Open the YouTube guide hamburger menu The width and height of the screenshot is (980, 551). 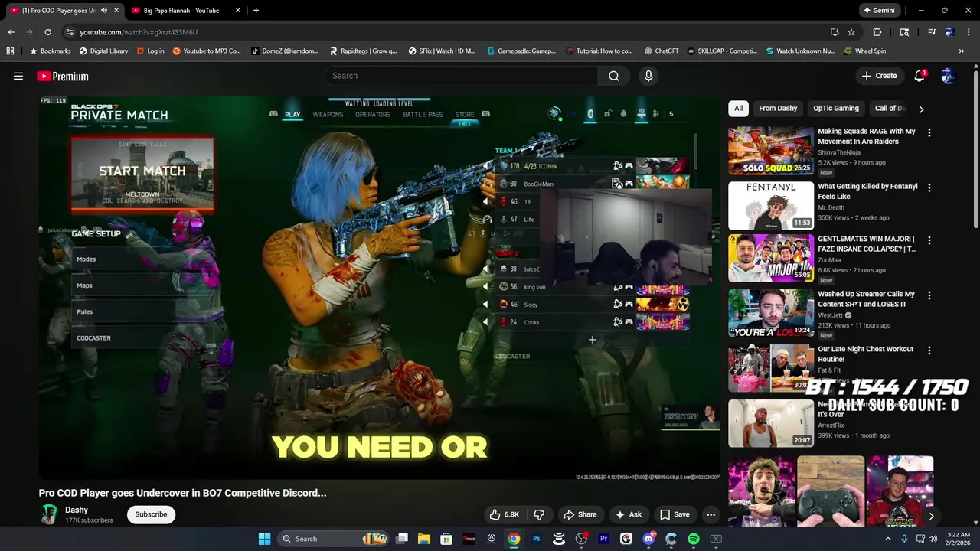18,76
